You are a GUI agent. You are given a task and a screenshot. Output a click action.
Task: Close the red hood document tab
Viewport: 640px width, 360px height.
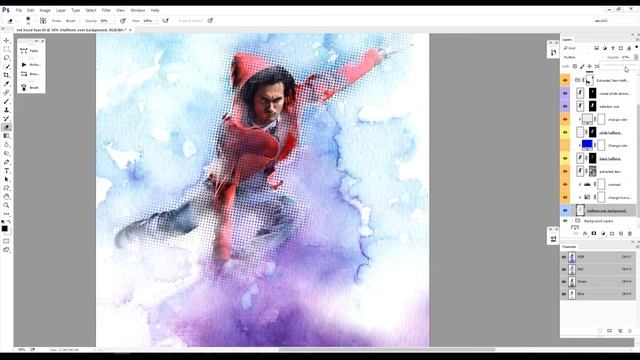tap(130, 30)
